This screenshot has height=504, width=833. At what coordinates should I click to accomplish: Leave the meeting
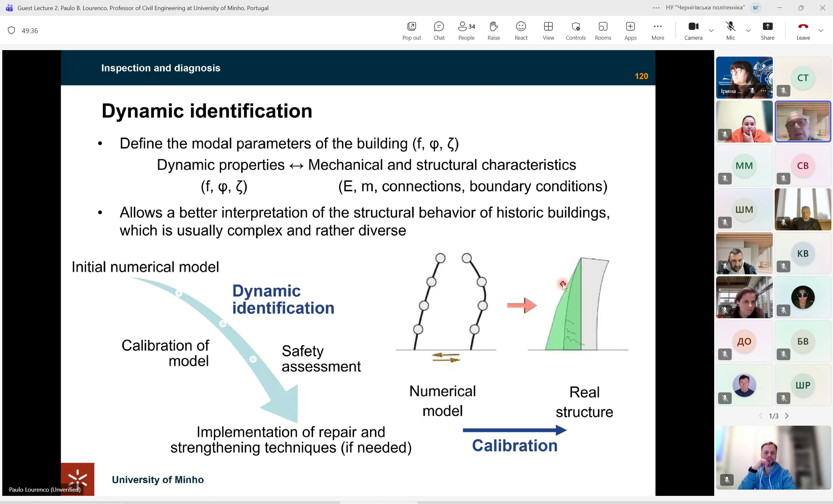[x=803, y=31]
